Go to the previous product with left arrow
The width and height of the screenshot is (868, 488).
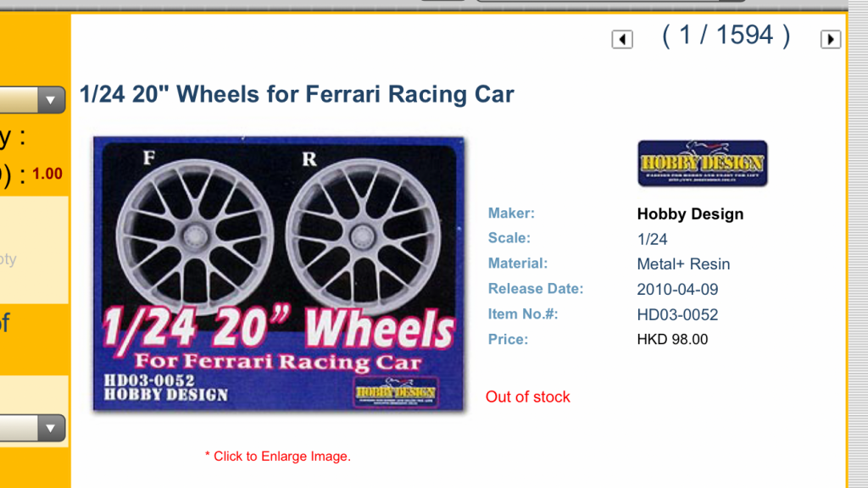[x=622, y=39]
